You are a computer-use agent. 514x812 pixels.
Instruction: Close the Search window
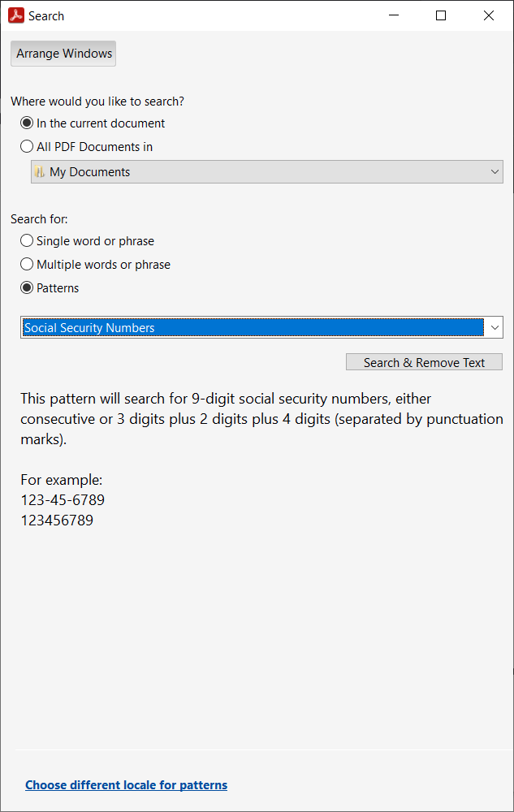(x=489, y=15)
